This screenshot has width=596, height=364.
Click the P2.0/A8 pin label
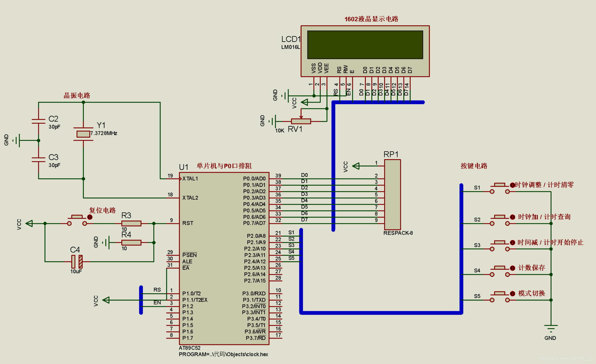point(256,236)
